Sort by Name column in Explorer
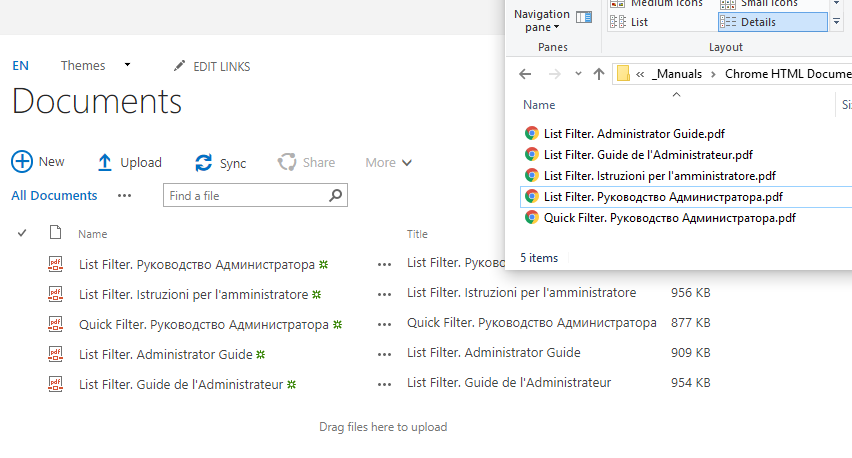 [x=539, y=105]
